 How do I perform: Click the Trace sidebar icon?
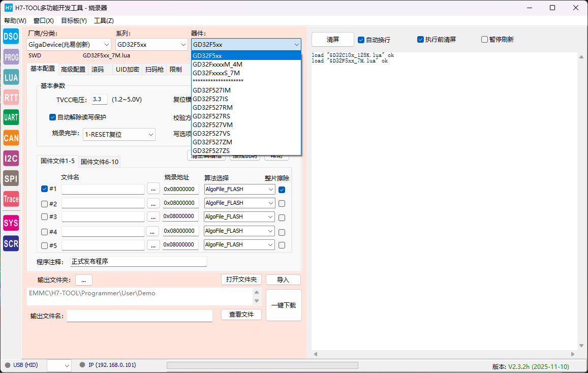(11, 199)
